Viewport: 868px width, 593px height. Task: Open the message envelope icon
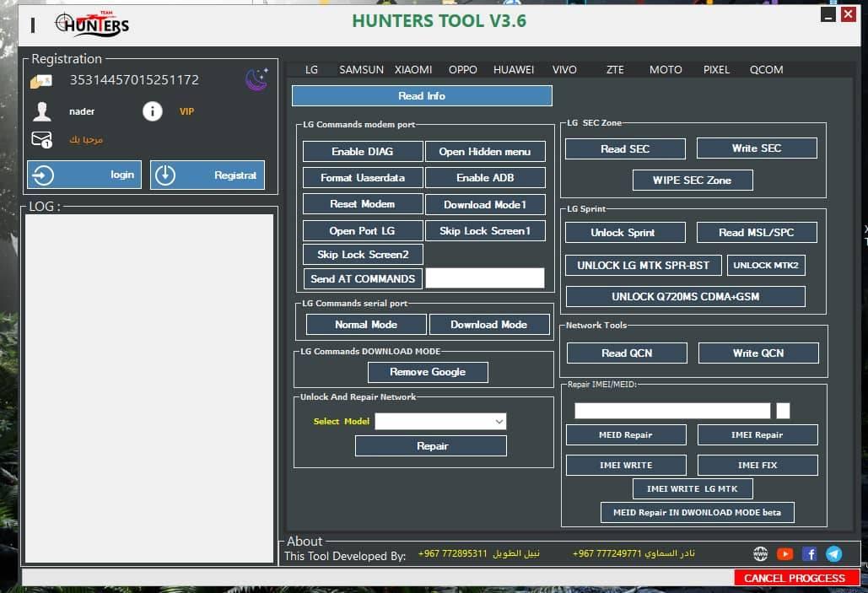42,139
